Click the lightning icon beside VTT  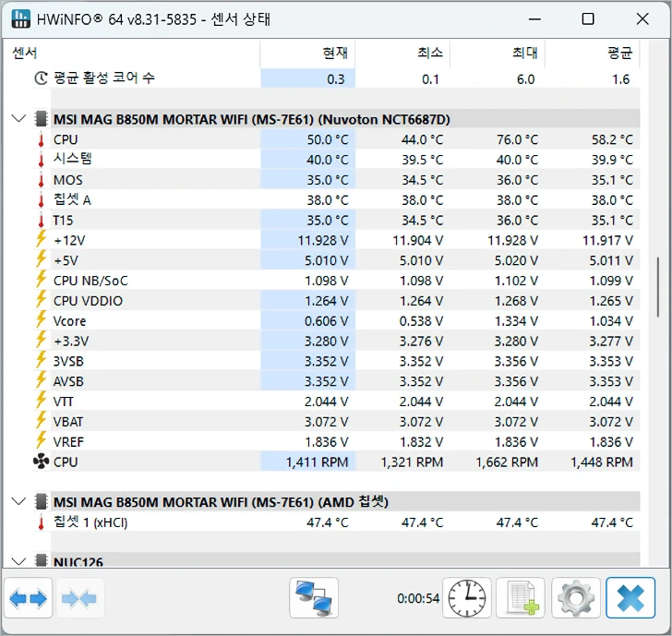pyautogui.click(x=42, y=401)
